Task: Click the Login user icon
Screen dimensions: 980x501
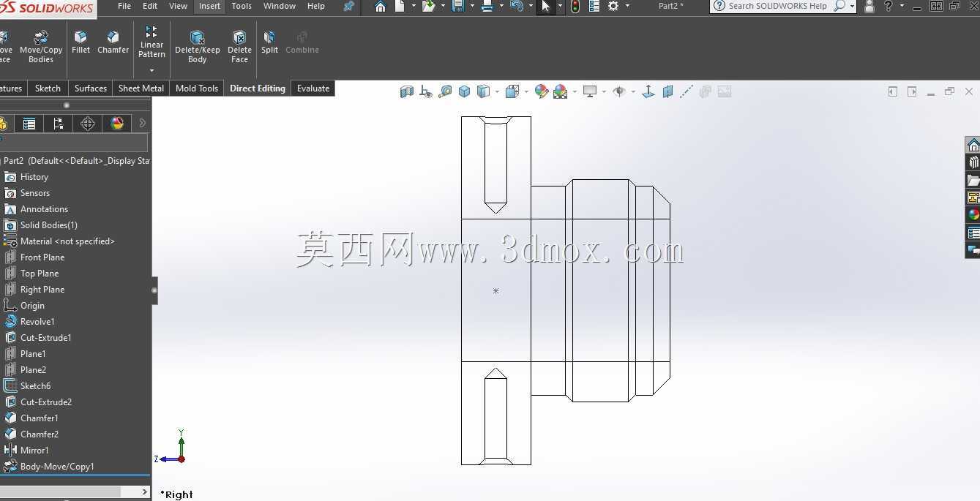Action: pyautogui.click(x=869, y=7)
